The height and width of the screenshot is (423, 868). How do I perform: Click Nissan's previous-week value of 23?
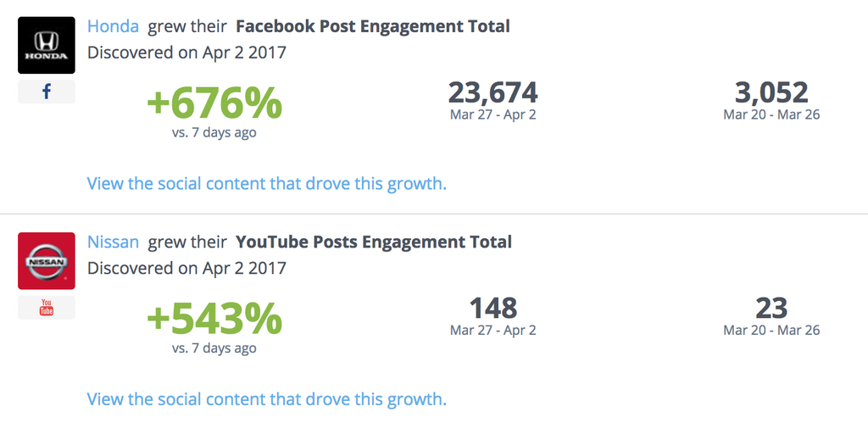coord(771,308)
